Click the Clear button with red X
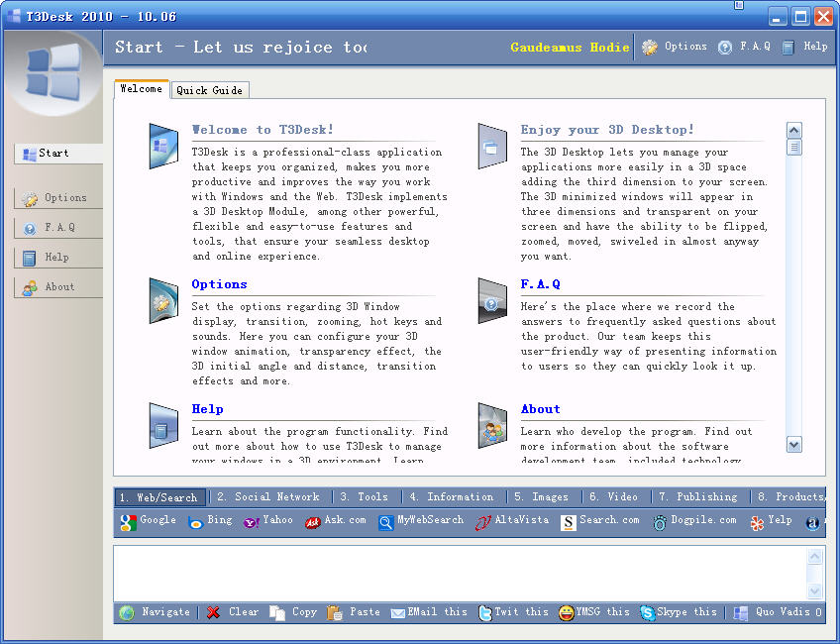The height and width of the screenshot is (644, 840). point(233,612)
